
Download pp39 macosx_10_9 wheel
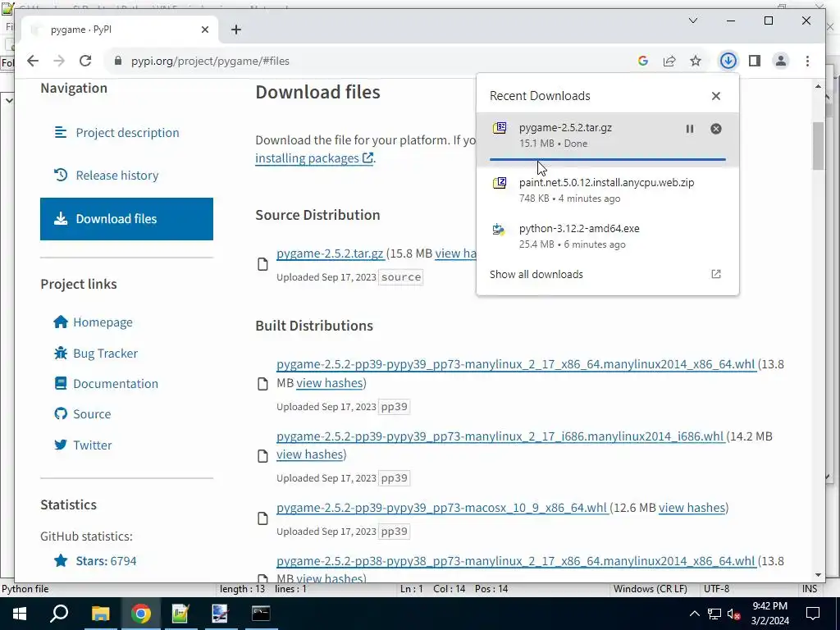442,507
